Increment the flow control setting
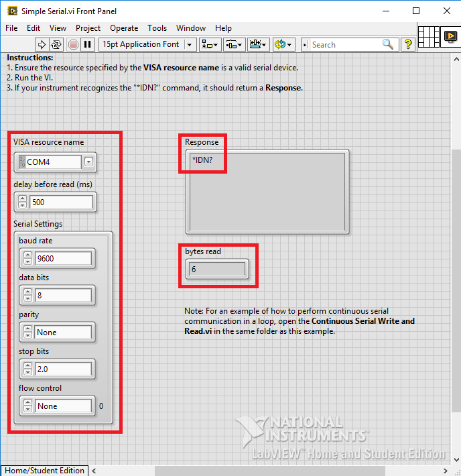The width and height of the screenshot is (461, 476). click(x=27, y=402)
